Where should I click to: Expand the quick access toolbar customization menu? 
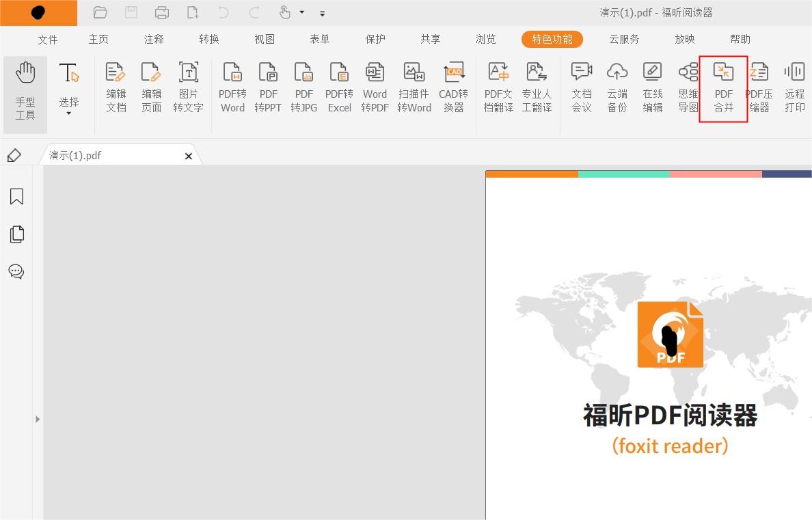coord(322,12)
